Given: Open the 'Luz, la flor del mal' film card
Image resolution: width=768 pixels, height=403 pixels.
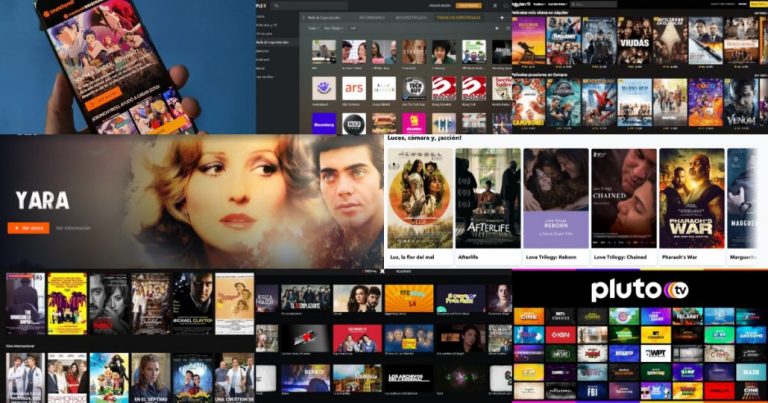Looking at the screenshot, I should click(x=420, y=207).
